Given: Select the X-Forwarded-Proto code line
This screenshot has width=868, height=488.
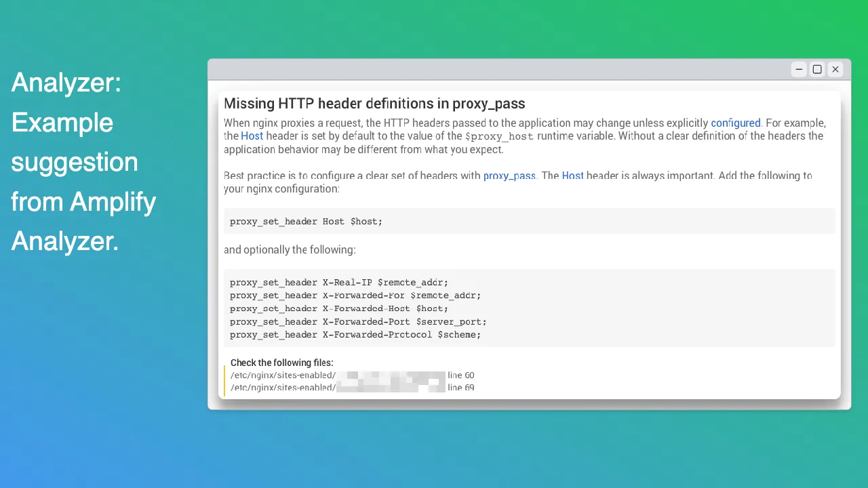Looking at the screenshot, I should (x=355, y=334).
